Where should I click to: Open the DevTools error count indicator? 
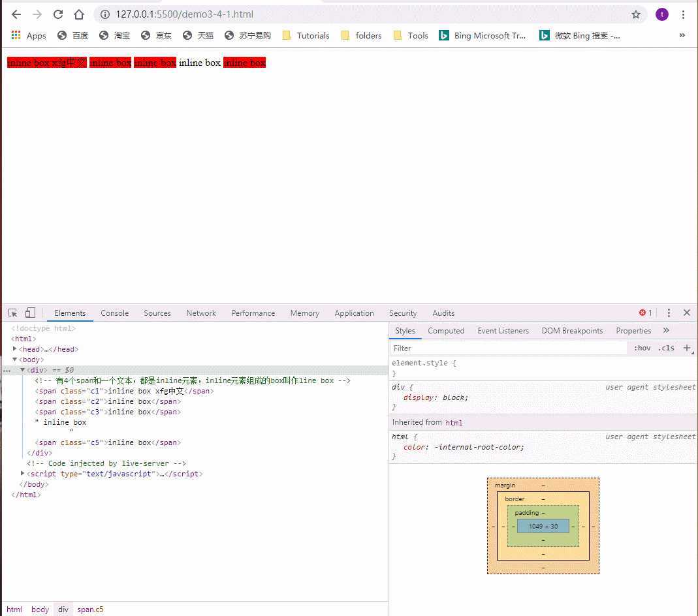click(646, 313)
